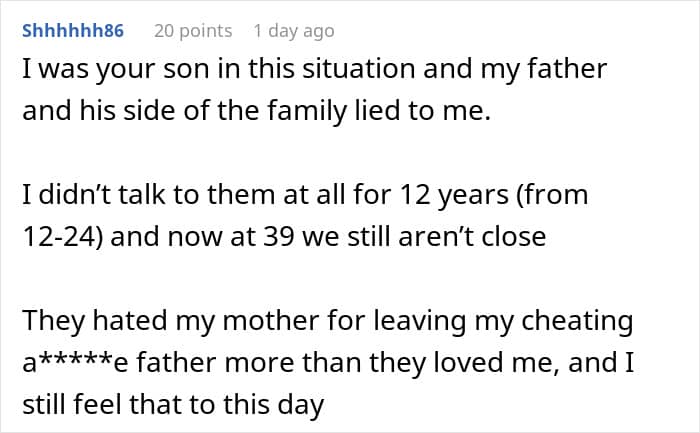Click the line starting "They hated my mother"
This screenshot has width=700, height=433.
coord(327,321)
